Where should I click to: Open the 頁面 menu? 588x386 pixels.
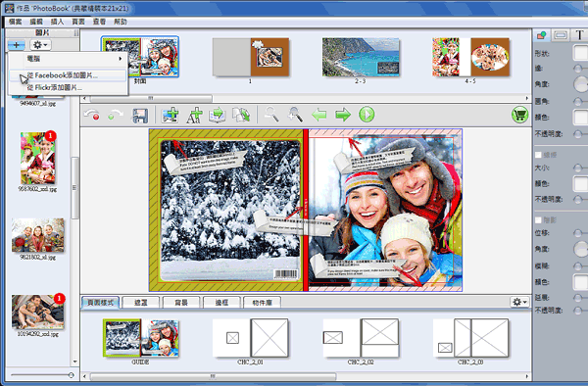tap(78, 22)
